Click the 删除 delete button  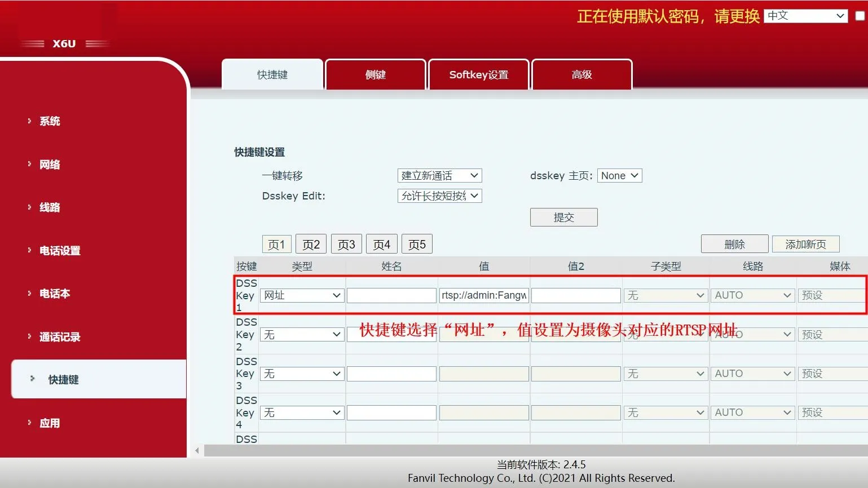coord(734,243)
